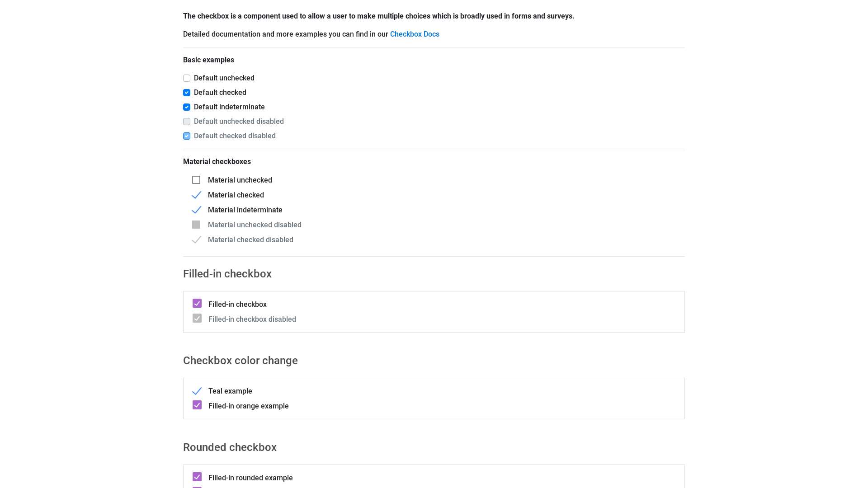Click the Material unchecked label
Viewport: 868px width, 488px height.
(x=240, y=180)
